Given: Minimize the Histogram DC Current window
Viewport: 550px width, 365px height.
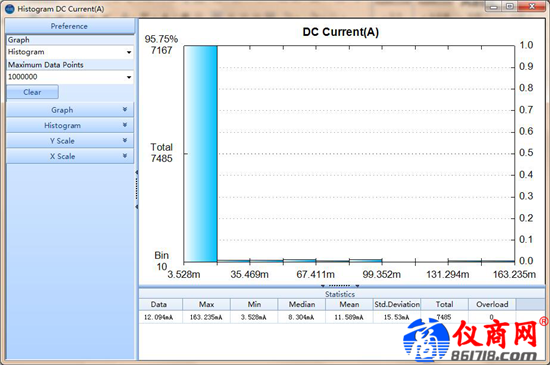Looking at the screenshot, I should coord(494,7).
